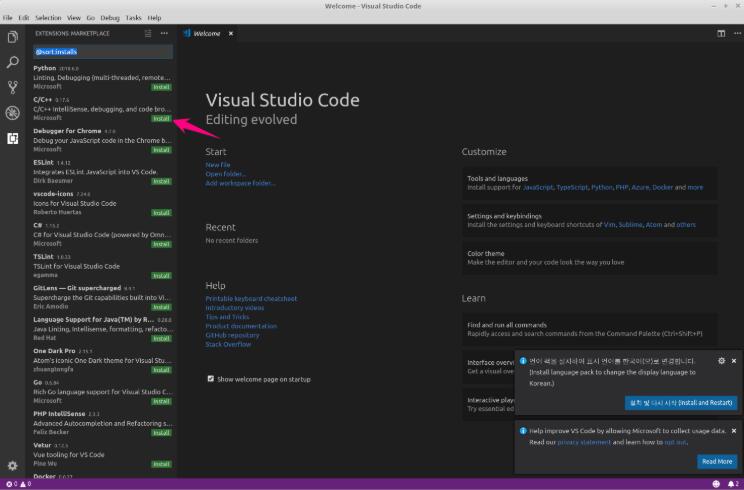Open the View menu

pyautogui.click(x=74, y=18)
